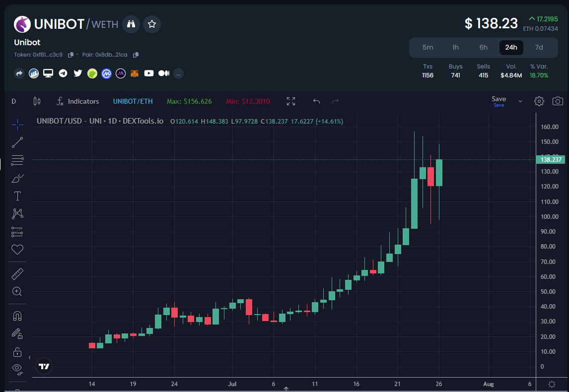
Task: Toggle lock all drawing tools
Action: [x=17, y=352]
